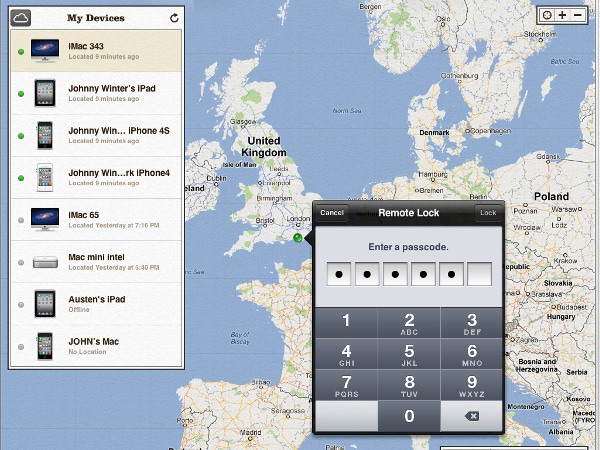Viewport: 600px width, 450px height.
Task: Click the United Kingdom map label
Action: point(264,147)
